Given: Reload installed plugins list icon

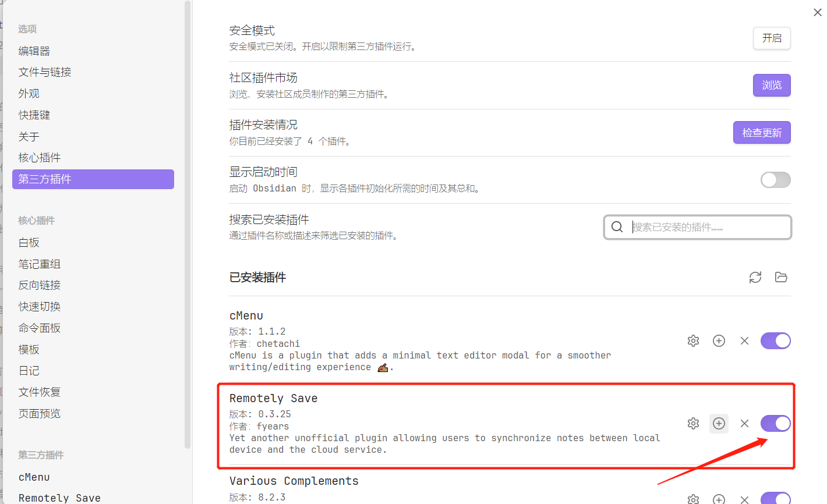Looking at the screenshot, I should coord(755,278).
